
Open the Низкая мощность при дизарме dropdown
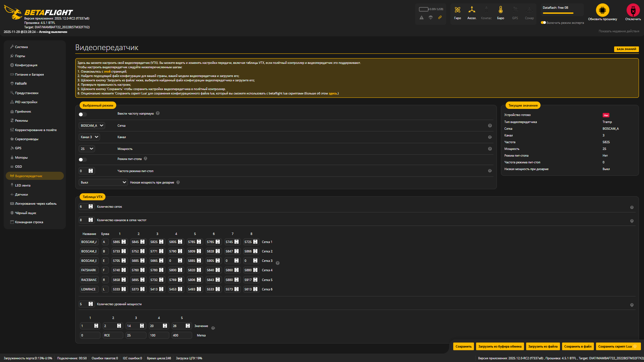(x=103, y=182)
